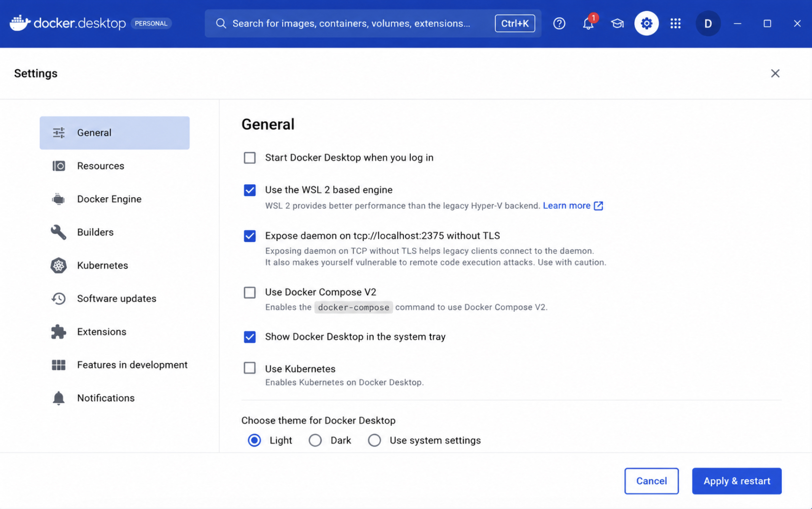Image resolution: width=812 pixels, height=509 pixels.
Task: Go to the Extensions settings section
Action: tap(115, 332)
